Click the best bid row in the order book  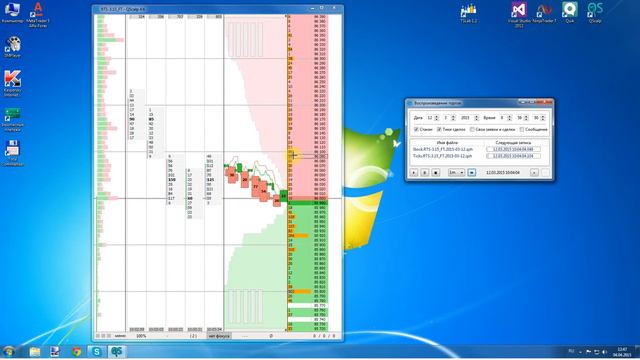(308, 202)
